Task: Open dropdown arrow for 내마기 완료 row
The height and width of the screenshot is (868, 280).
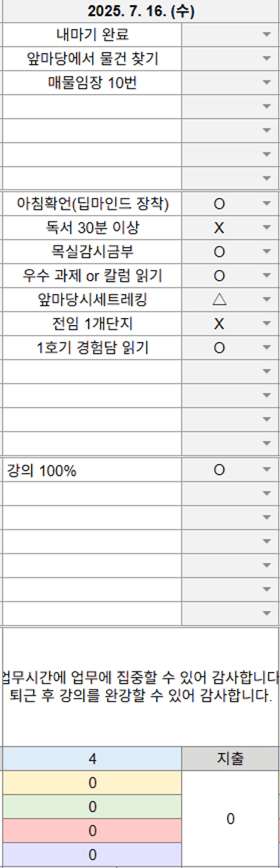Action: coord(266,35)
